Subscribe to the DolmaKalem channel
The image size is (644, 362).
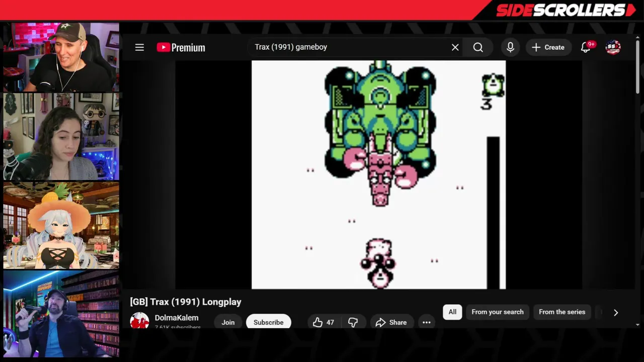coord(268,322)
